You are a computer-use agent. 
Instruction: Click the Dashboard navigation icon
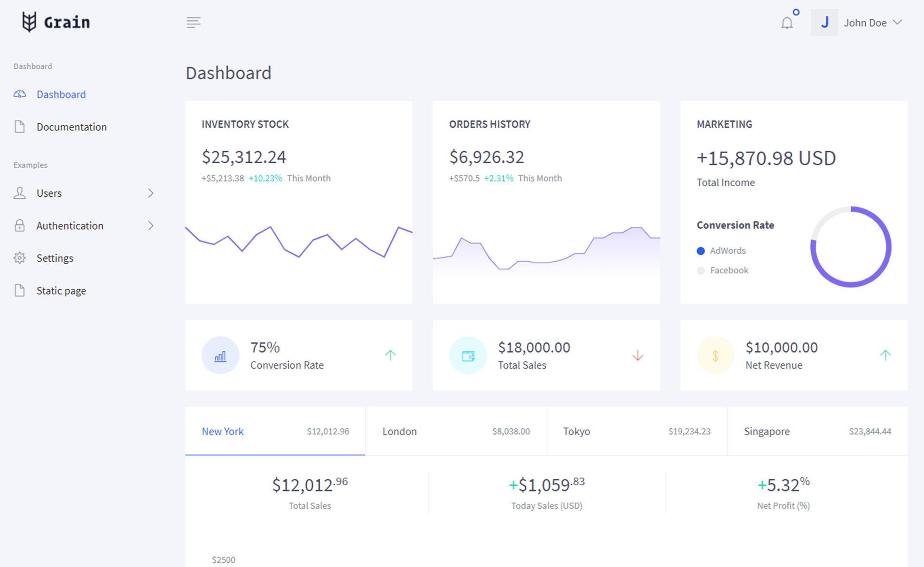pos(18,94)
